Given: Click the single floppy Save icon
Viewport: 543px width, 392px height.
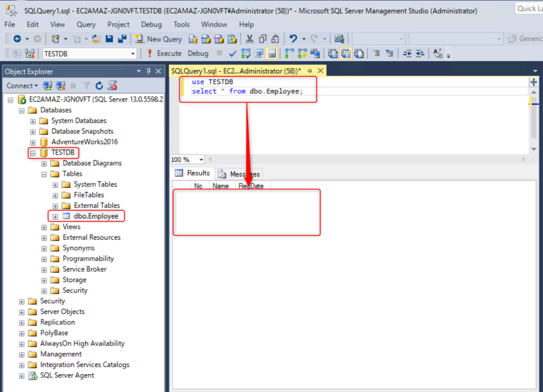Looking at the screenshot, I should point(109,39).
